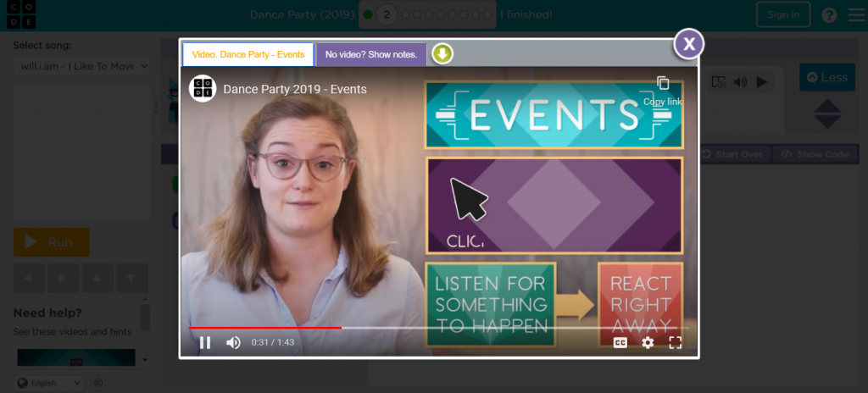Click the right arrow key button
868x393 pixels.
[x=63, y=278]
